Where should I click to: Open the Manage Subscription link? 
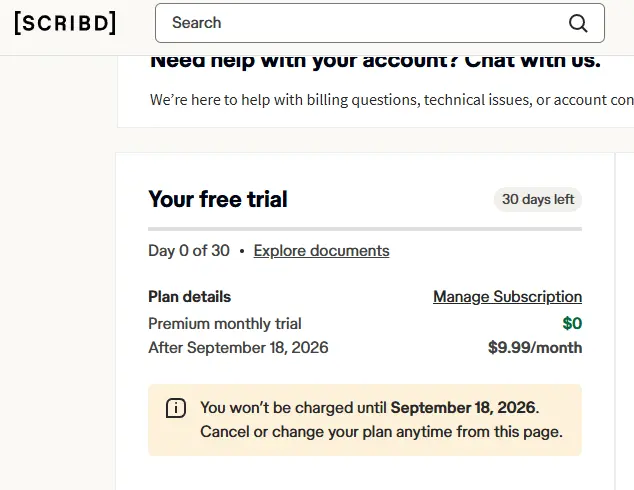point(507,297)
